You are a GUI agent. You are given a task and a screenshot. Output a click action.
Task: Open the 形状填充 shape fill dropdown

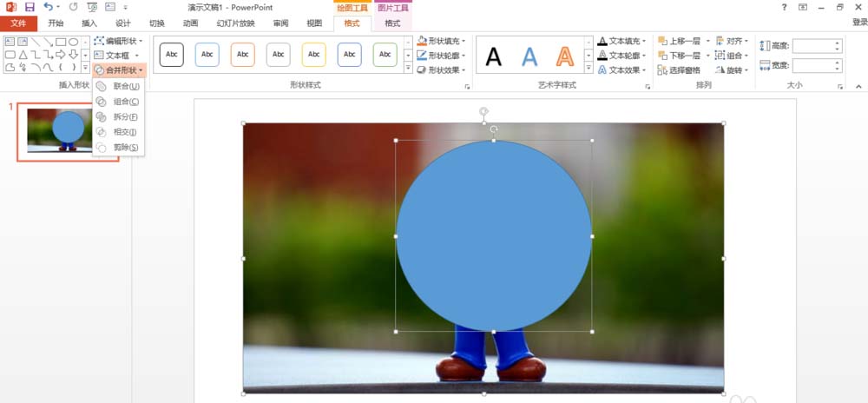point(441,41)
